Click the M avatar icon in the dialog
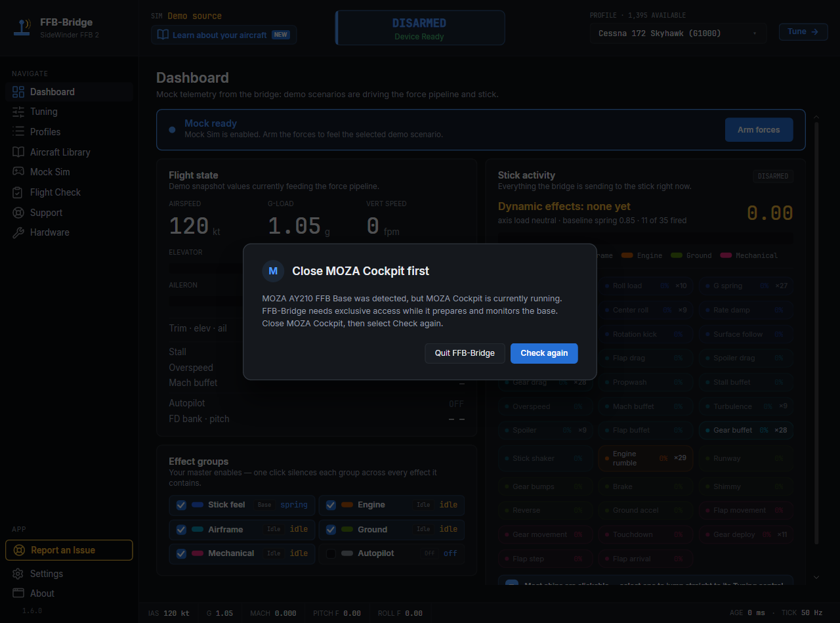This screenshot has height=623, width=840. [273, 270]
